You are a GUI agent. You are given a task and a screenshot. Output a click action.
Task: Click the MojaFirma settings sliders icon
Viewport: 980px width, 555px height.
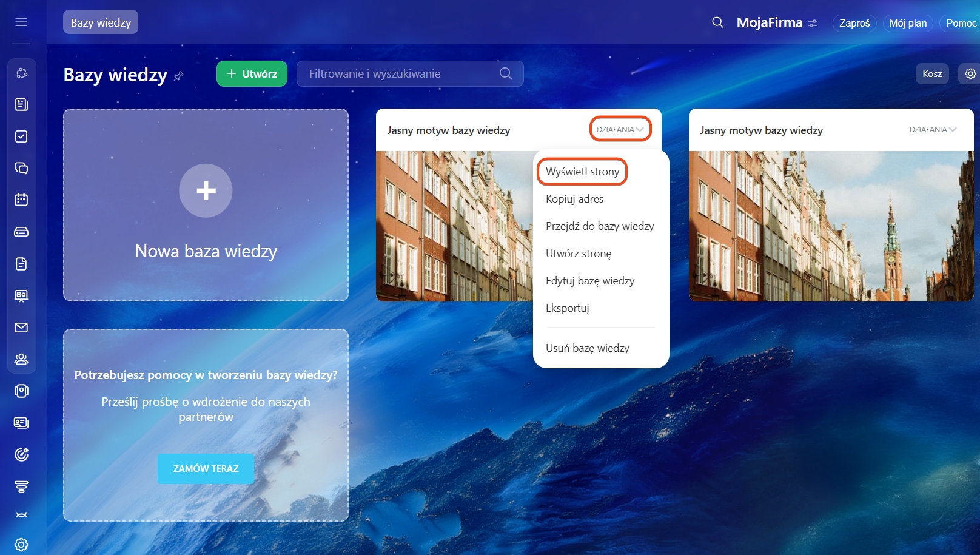(x=813, y=23)
